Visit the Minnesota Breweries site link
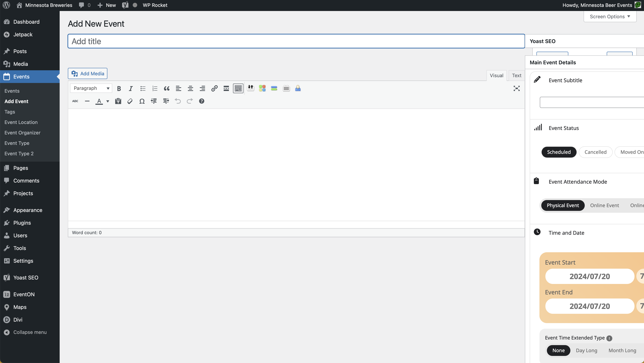Screen dimensions: 644x363 coord(44,5)
